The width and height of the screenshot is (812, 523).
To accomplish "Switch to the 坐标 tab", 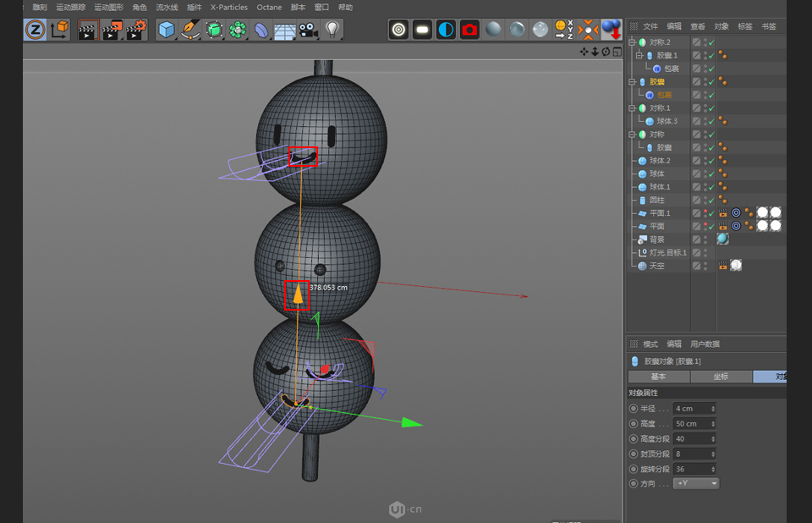I will pos(722,377).
